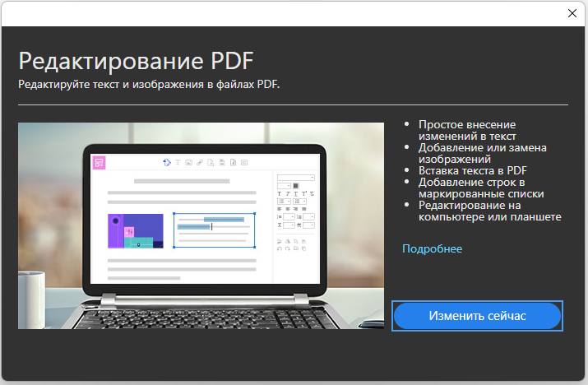
Task: Click the link chain icon in illustrated toolbar
Action: [x=200, y=162]
